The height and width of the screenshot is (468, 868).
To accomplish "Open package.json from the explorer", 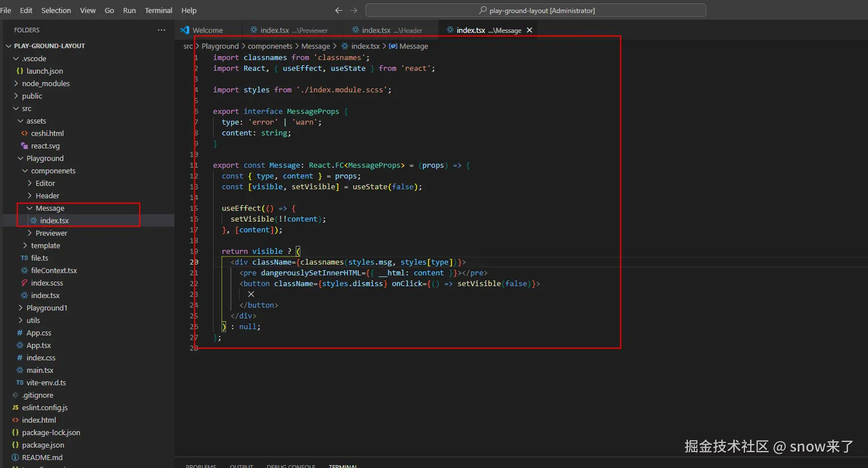I will 43,445.
